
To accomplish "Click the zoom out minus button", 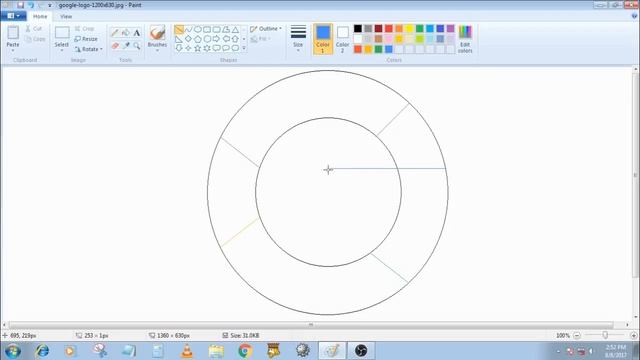I will [577, 335].
